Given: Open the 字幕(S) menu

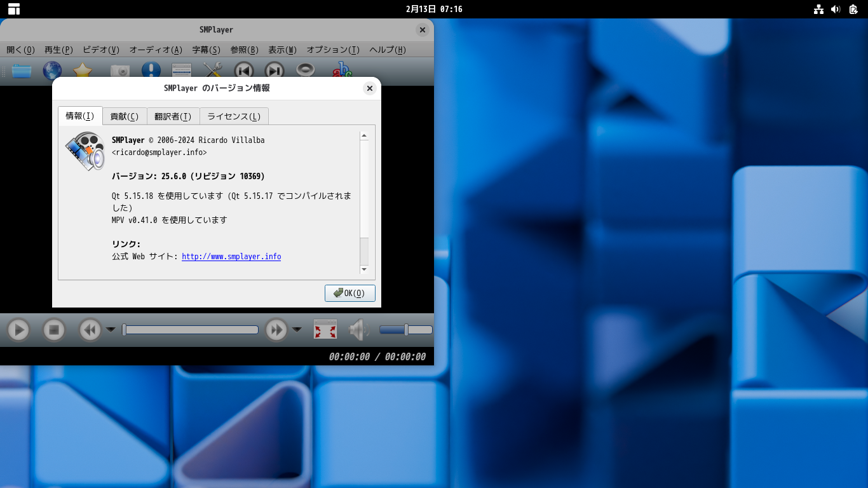Looking at the screenshot, I should pyautogui.click(x=207, y=50).
